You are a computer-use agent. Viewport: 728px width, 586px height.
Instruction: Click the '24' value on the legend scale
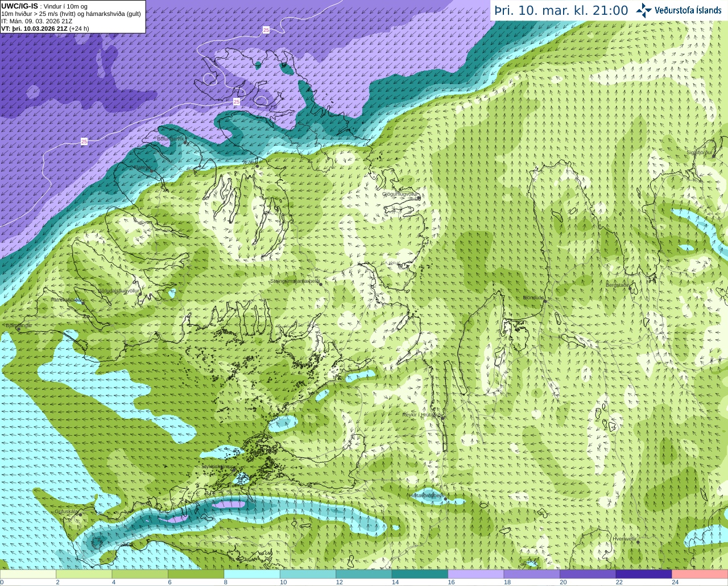coord(675,582)
